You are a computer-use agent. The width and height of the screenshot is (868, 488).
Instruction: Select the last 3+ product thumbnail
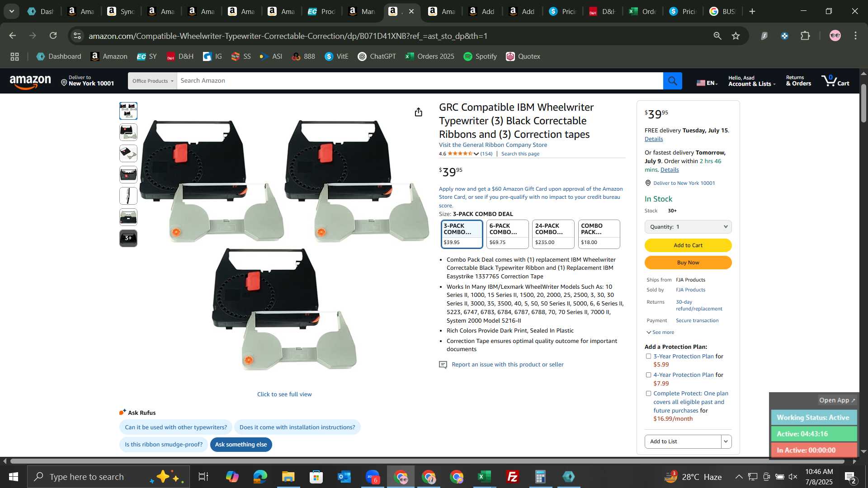pyautogui.click(x=128, y=239)
